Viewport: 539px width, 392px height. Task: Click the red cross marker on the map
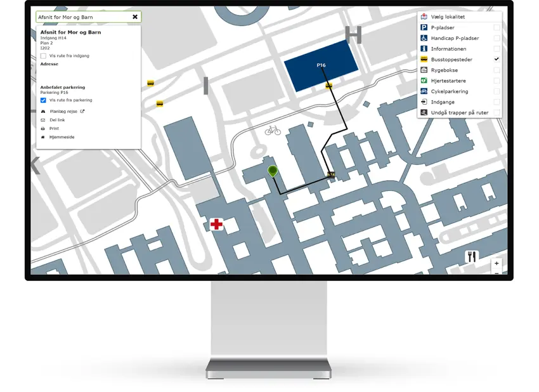pos(216,224)
